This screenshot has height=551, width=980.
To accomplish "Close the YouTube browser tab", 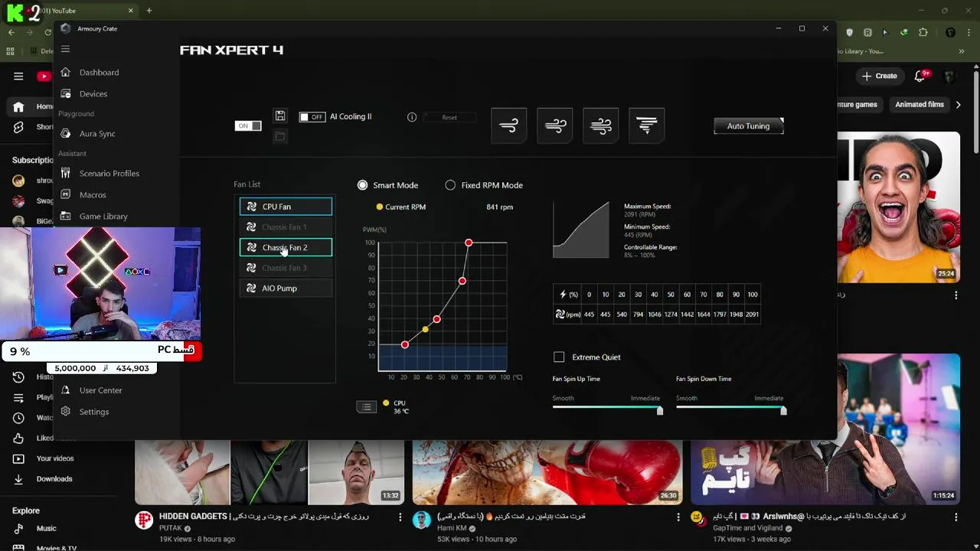I will point(131,11).
